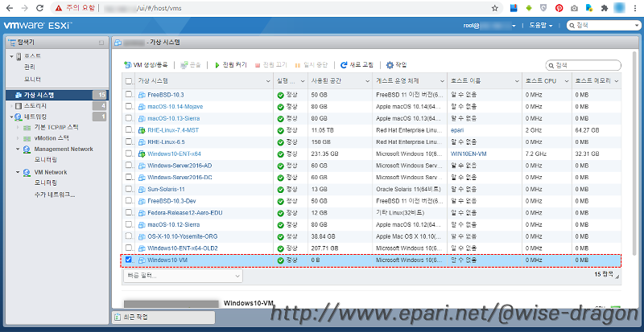Select 관리 under 호스트
Screen dimensions: 644x332
tap(30, 68)
